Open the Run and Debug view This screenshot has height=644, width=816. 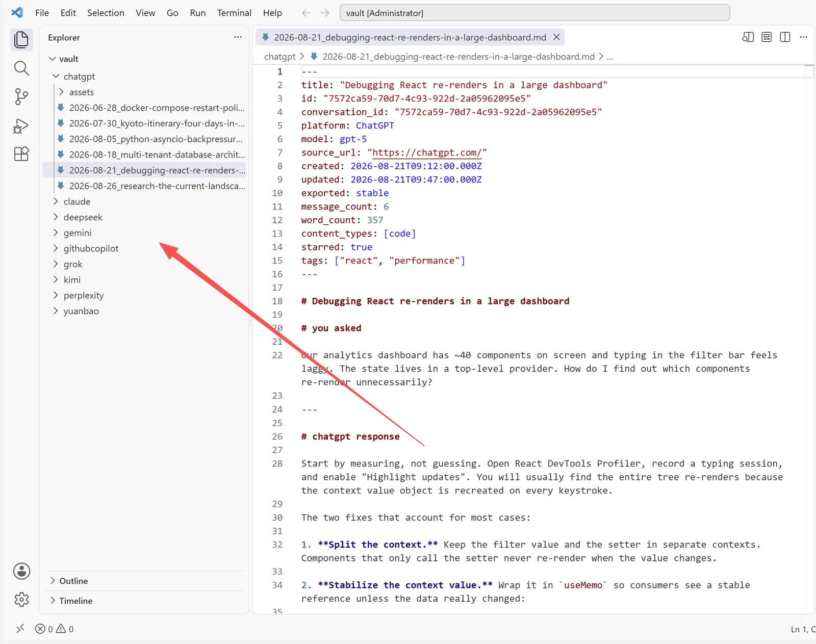coord(21,125)
